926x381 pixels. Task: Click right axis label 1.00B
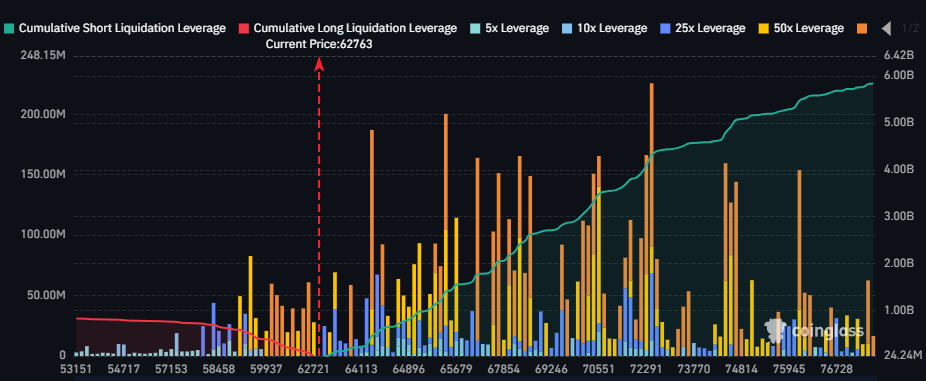coord(899,310)
